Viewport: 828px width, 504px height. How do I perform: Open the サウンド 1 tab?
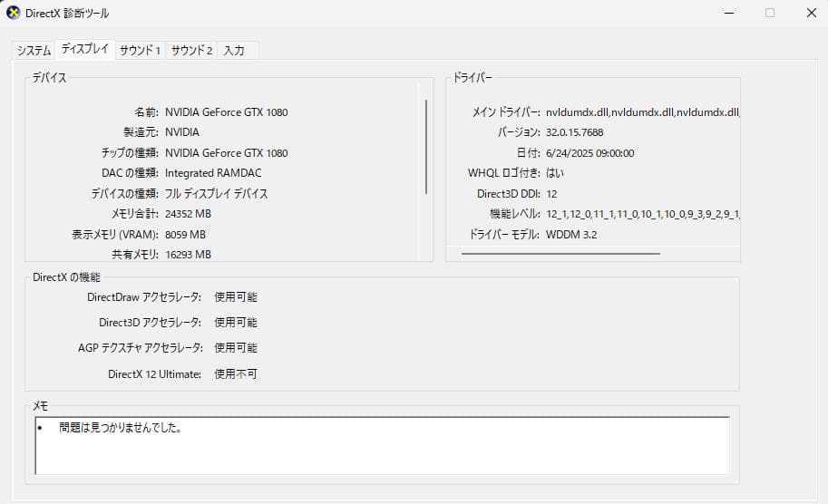click(x=140, y=51)
